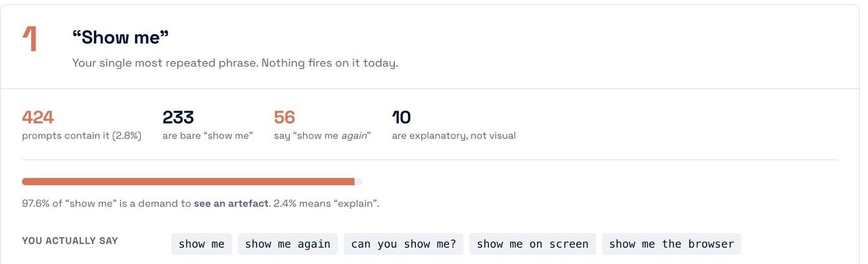This screenshot has width=868, height=264.
Task: Select the "can you show me?" chip
Action: pyautogui.click(x=404, y=244)
